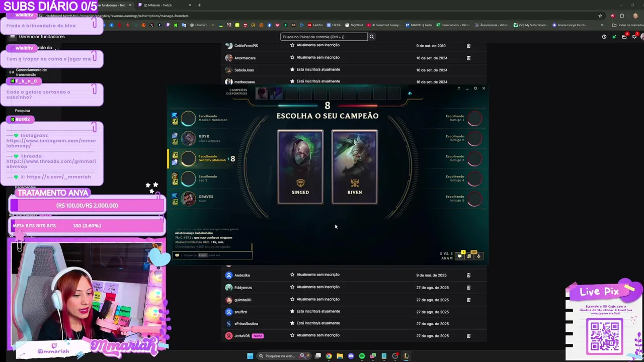Click FknC Graves top summoner spell icon
644x362 pixels.
[175, 196]
